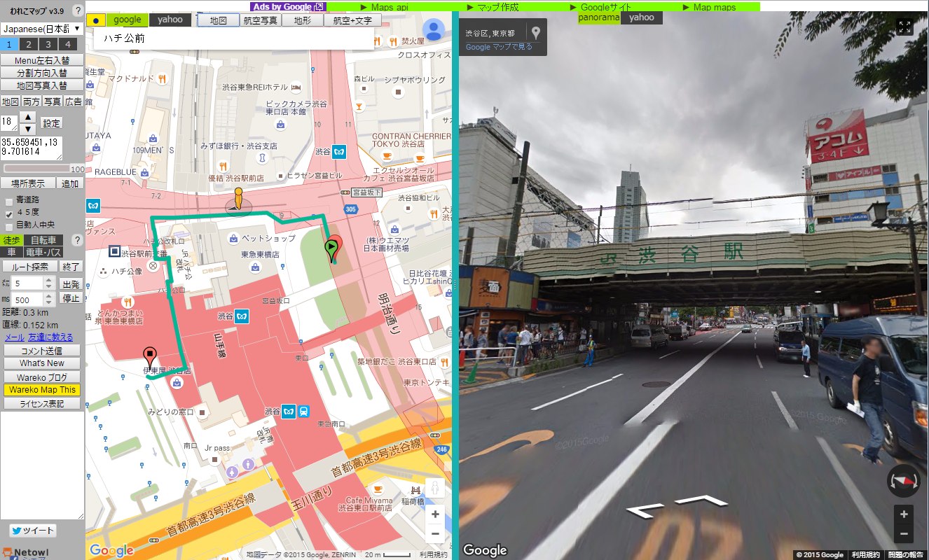Click the coordinates text field

tap(32, 148)
